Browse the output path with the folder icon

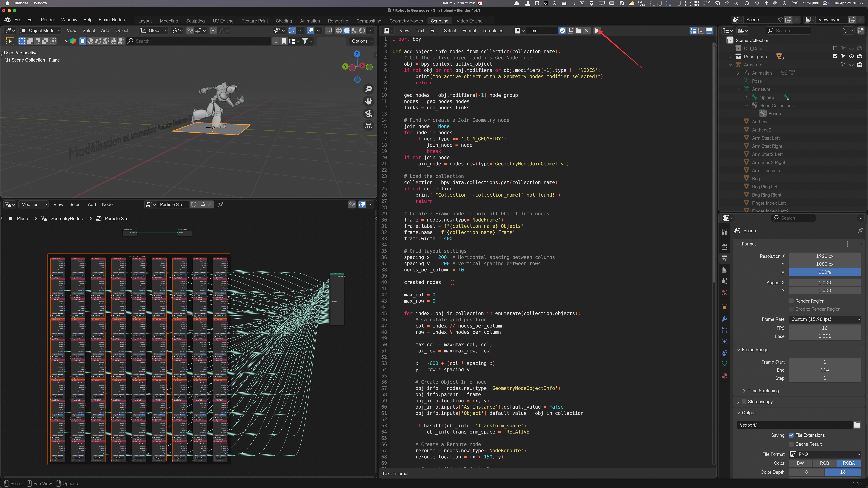[x=857, y=425]
